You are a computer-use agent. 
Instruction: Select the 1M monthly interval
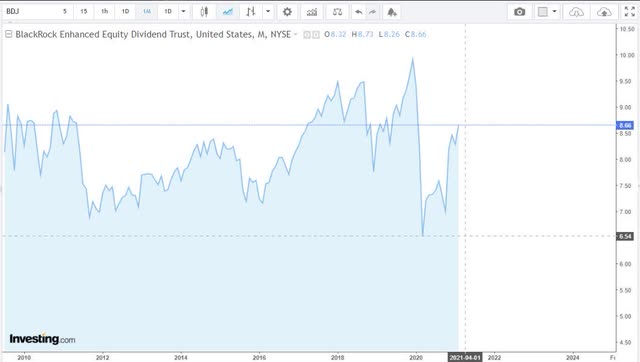tap(147, 11)
